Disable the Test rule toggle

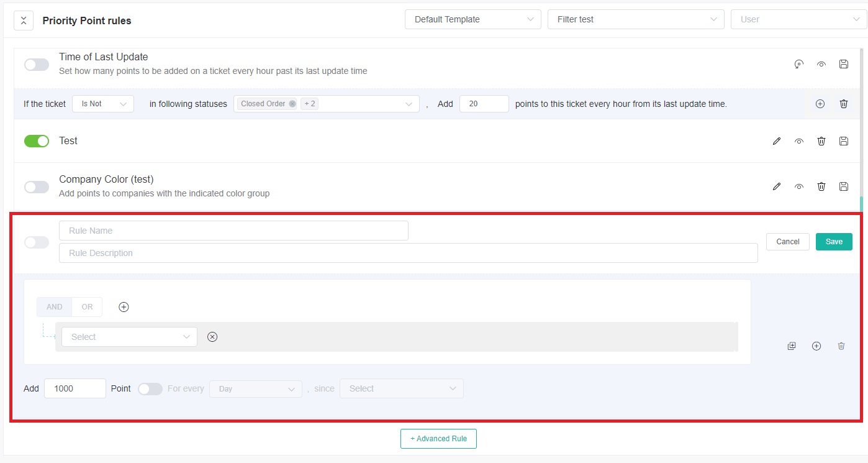click(x=37, y=141)
